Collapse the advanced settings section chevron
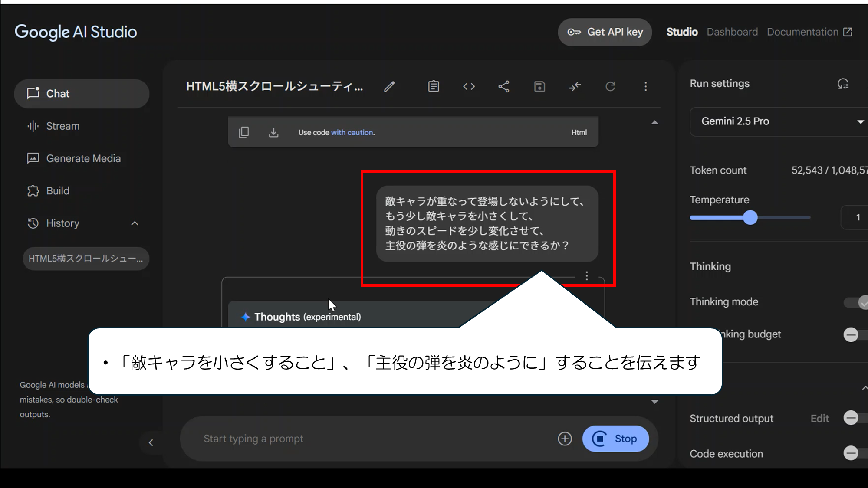868x488 pixels. pyautogui.click(x=865, y=388)
